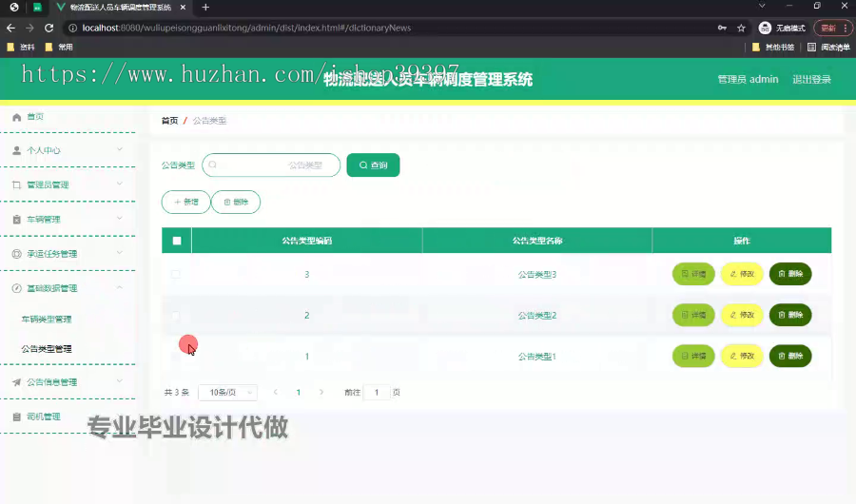
Task: Click the 基础数据管理 compass icon
Action: (x=16, y=288)
